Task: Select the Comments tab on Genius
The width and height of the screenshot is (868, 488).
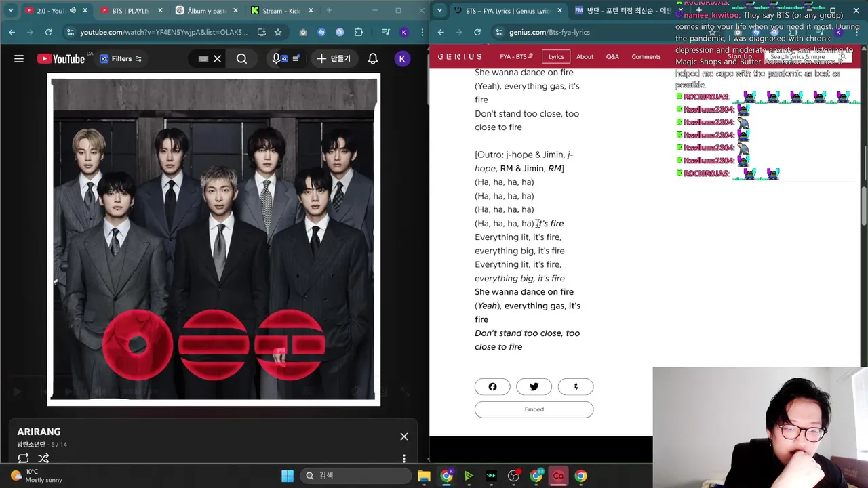Action: [x=646, y=57]
